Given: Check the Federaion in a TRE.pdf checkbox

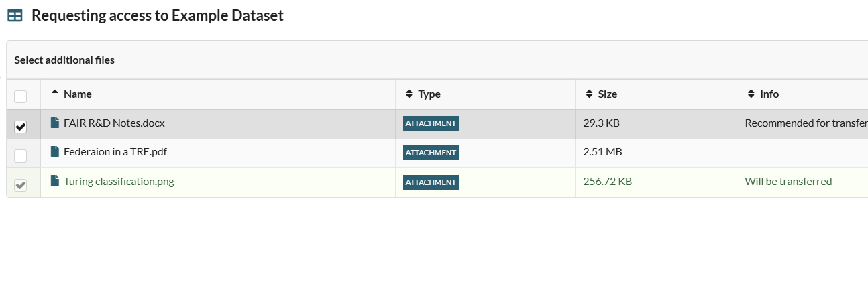Looking at the screenshot, I should (21, 155).
